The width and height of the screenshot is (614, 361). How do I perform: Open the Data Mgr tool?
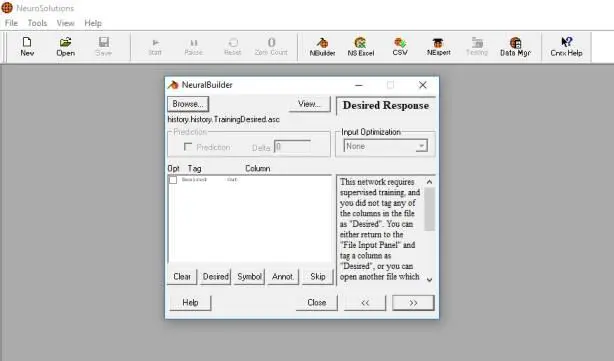515,47
